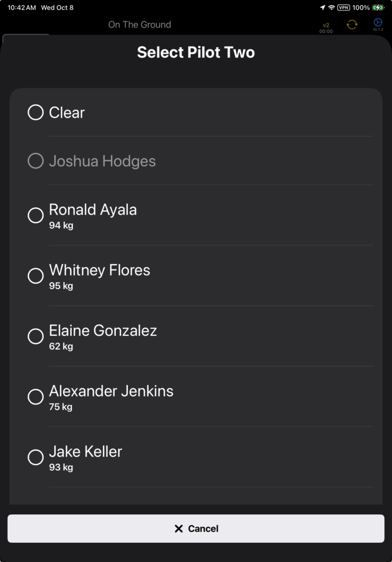Viewport: 392px width, 562px height.
Task: Tap the VPN status indicator
Action: click(x=344, y=8)
